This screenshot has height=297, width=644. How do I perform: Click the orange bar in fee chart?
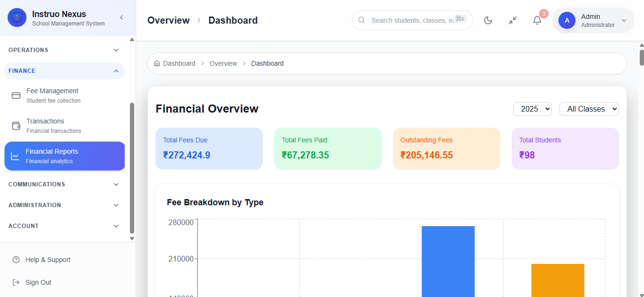tap(558, 280)
